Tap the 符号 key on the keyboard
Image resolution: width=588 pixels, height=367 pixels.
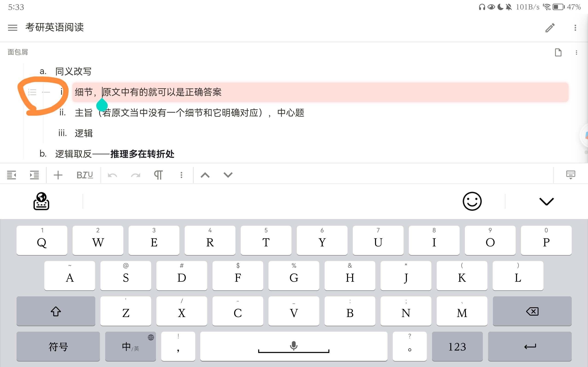tap(58, 346)
